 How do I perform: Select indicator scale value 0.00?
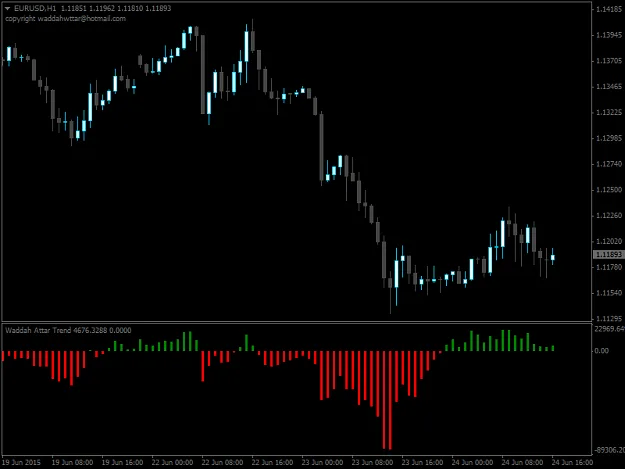[601, 351]
